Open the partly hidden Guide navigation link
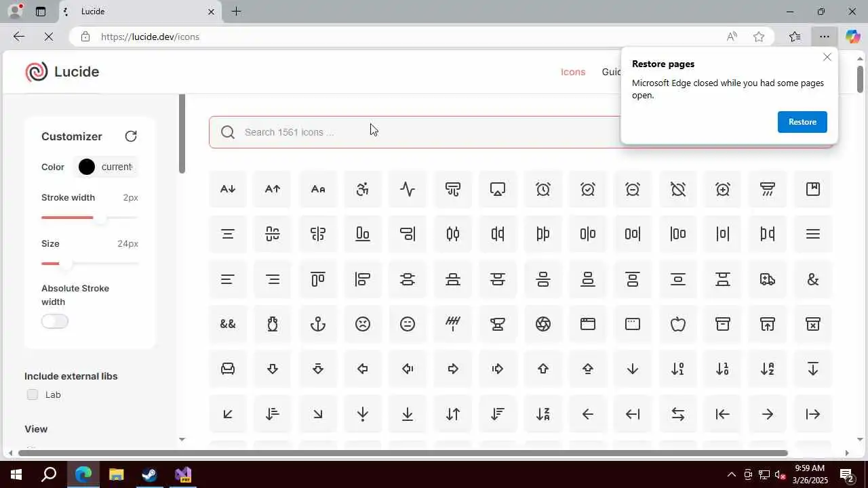This screenshot has height=488, width=868. [611, 72]
